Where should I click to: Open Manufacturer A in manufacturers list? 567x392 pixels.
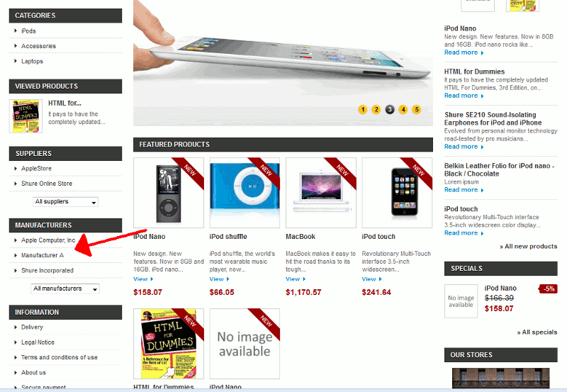pyautogui.click(x=43, y=255)
